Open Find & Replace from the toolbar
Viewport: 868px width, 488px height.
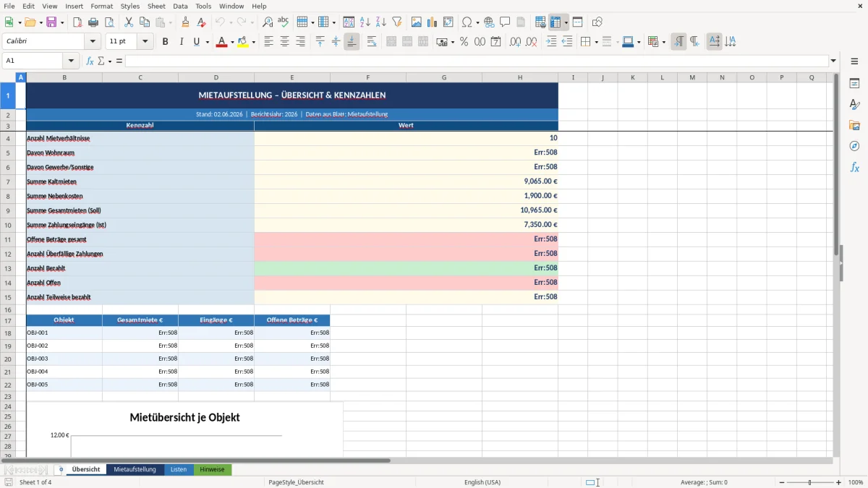pyautogui.click(x=268, y=22)
